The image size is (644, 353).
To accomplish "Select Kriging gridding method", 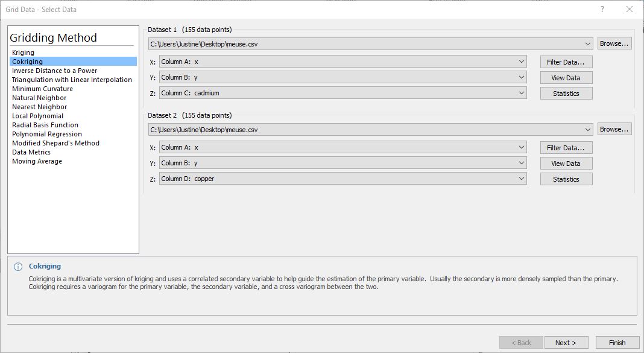I will tap(23, 52).
